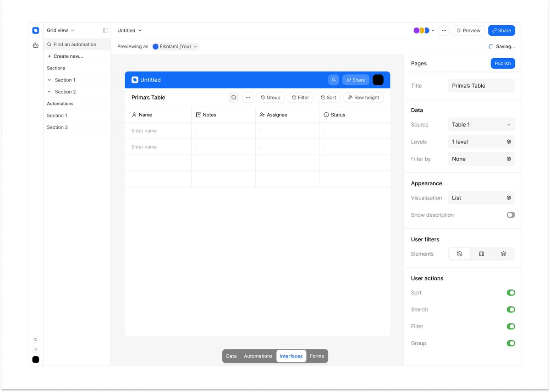Open the Untitled title dropdown in top bar

130,31
